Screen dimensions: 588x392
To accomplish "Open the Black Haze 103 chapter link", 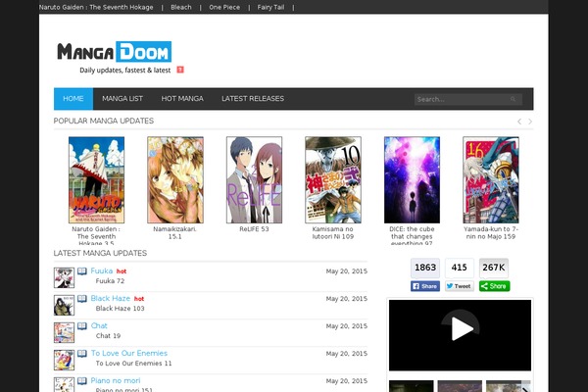I will [x=120, y=309].
